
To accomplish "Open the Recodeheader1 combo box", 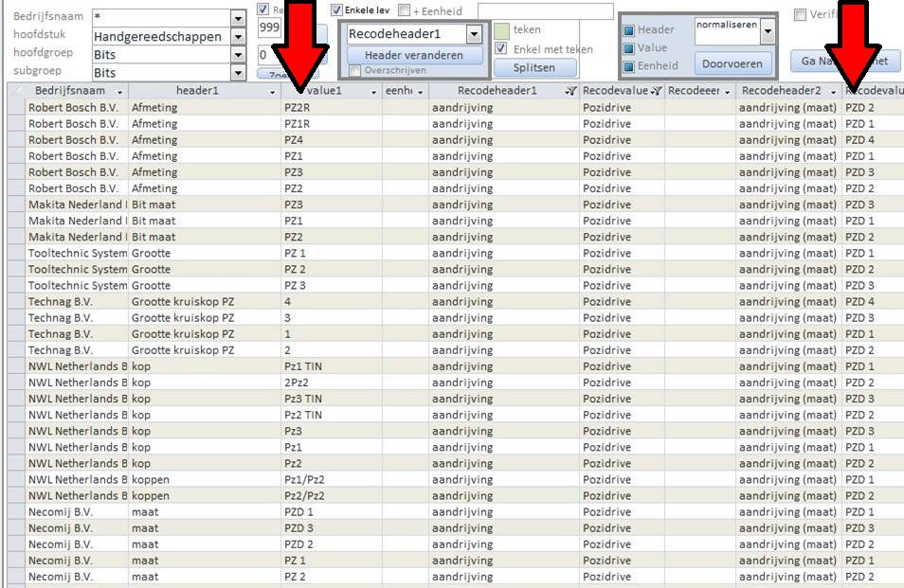I will [x=474, y=34].
